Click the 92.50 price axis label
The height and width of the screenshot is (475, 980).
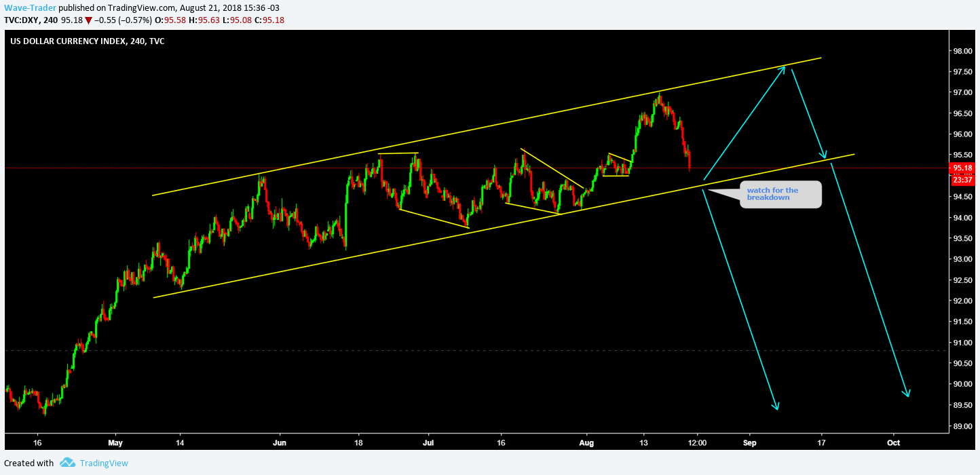pos(962,280)
